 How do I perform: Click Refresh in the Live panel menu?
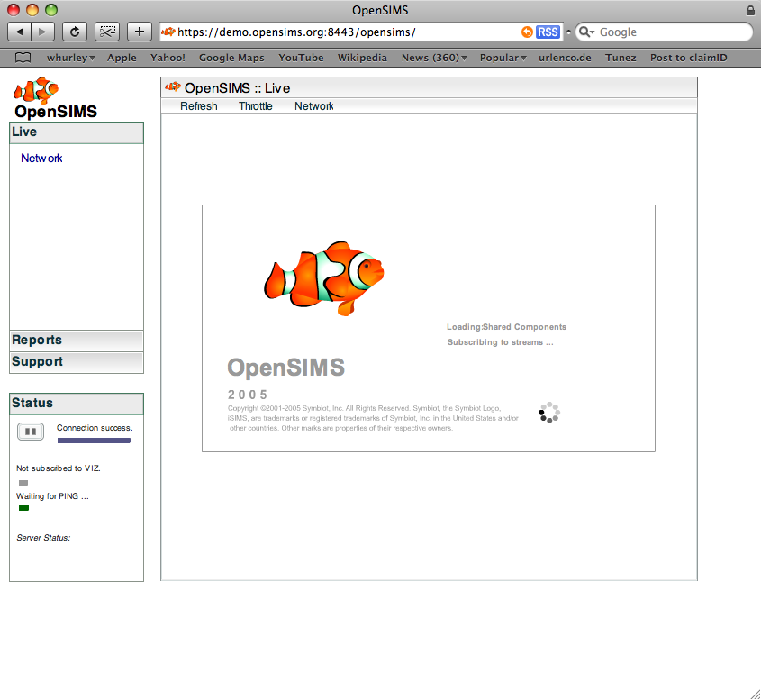[198, 106]
